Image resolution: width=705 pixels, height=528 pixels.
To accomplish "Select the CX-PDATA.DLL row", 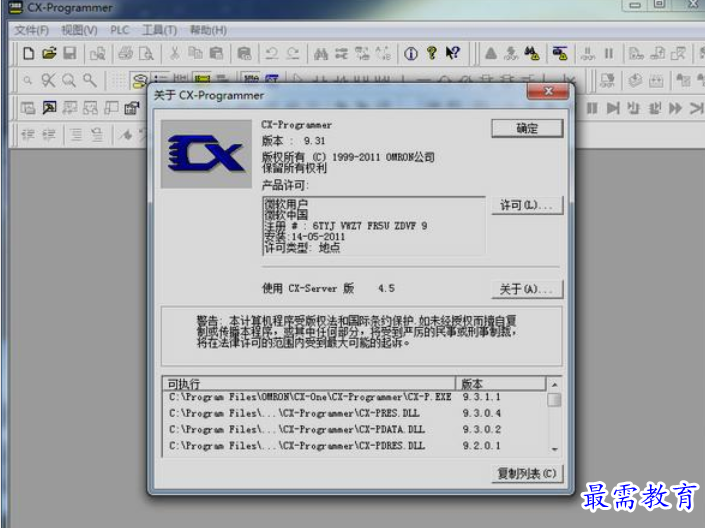I will 355,430.
